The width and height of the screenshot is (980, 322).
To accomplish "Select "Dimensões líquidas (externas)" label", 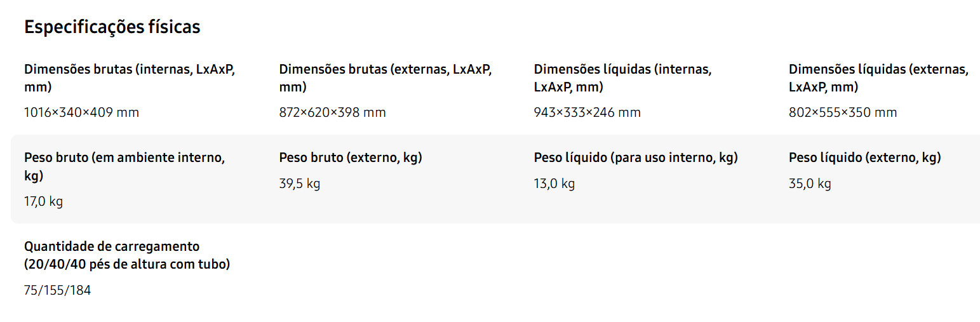I will tap(878, 78).
